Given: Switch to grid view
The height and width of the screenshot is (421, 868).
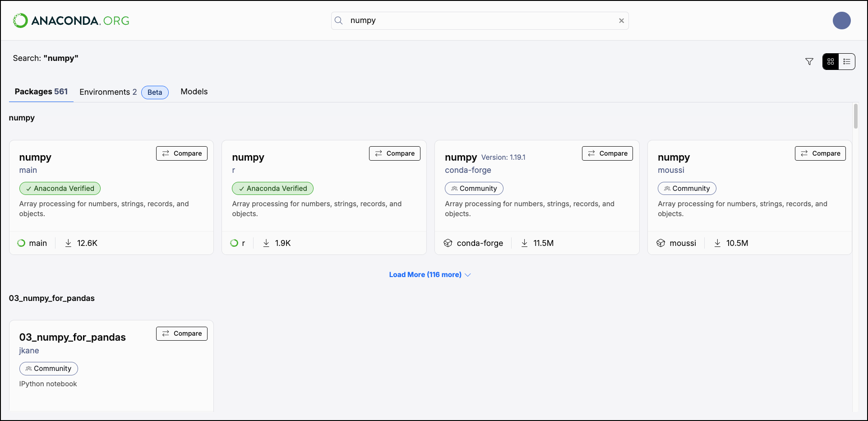Looking at the screenshot, I should (831, 62).
